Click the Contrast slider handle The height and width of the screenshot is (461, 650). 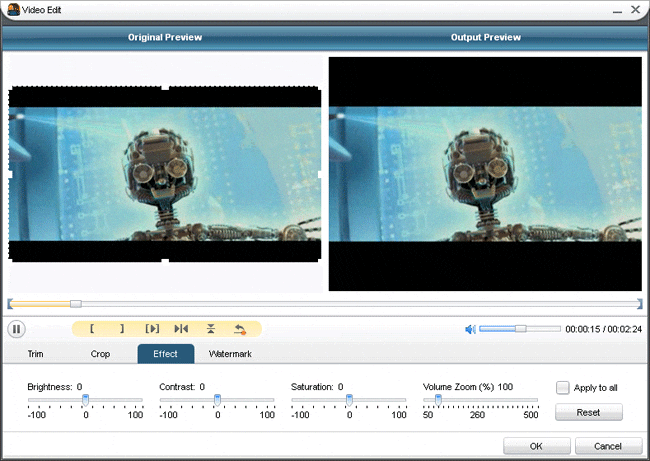pyautogui.click(x=217, y=400)
